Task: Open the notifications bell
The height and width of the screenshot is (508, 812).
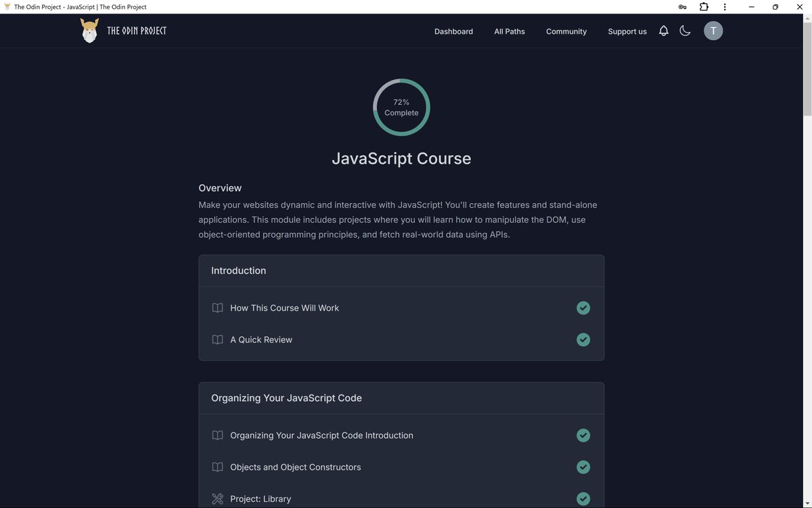Action: pyautogui.click(x=664, y=30)
